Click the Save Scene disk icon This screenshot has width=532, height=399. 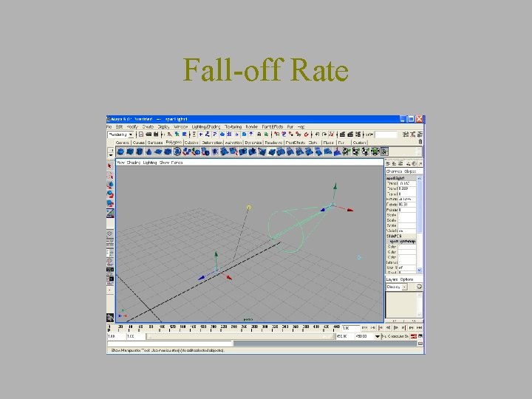pos(156,134)
